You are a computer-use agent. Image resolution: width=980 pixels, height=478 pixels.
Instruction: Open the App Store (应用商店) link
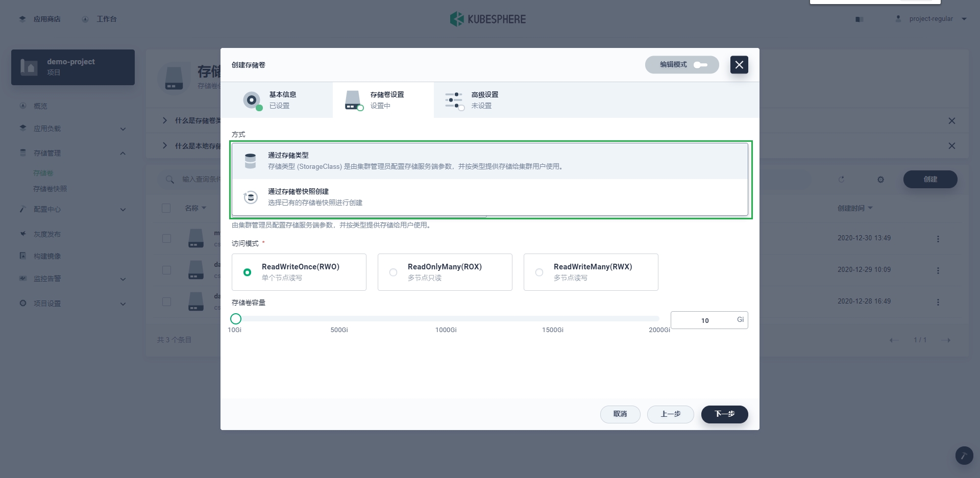40,19
